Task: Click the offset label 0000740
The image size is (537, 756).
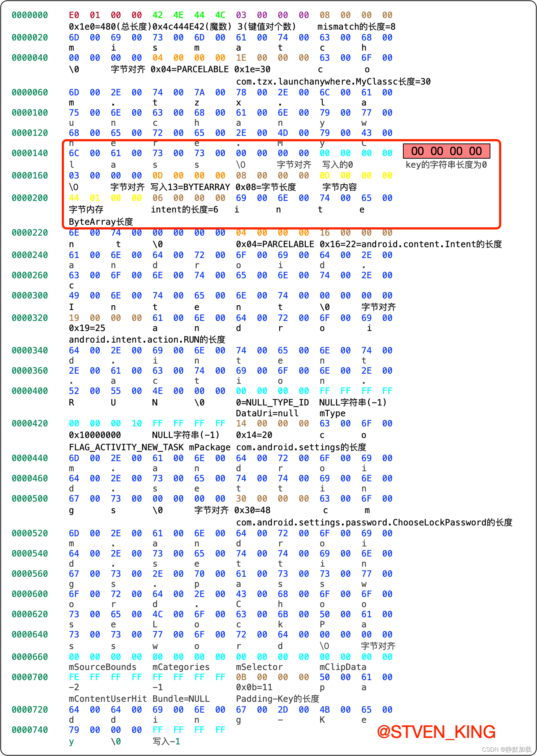Action: tap(30, 730)
